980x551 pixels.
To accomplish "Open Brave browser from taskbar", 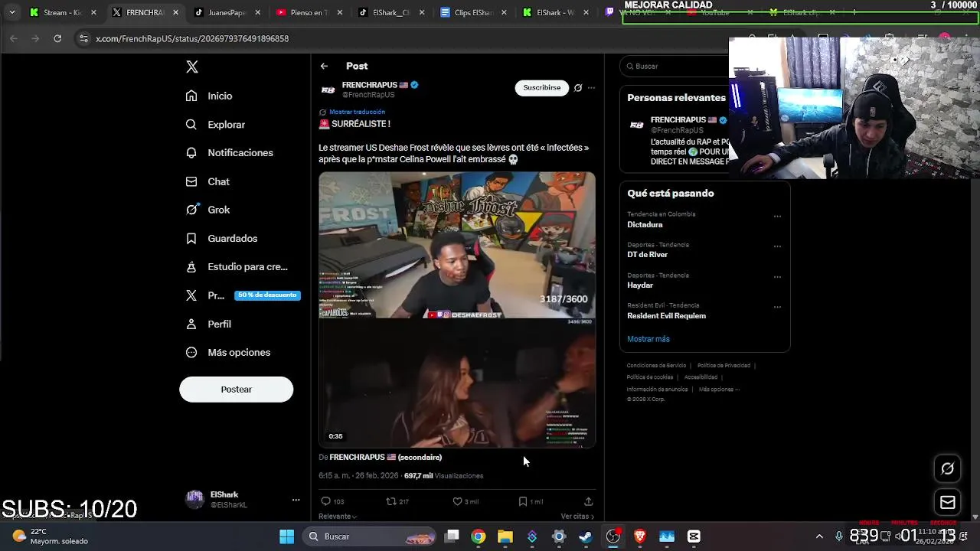I will [640, 536].
